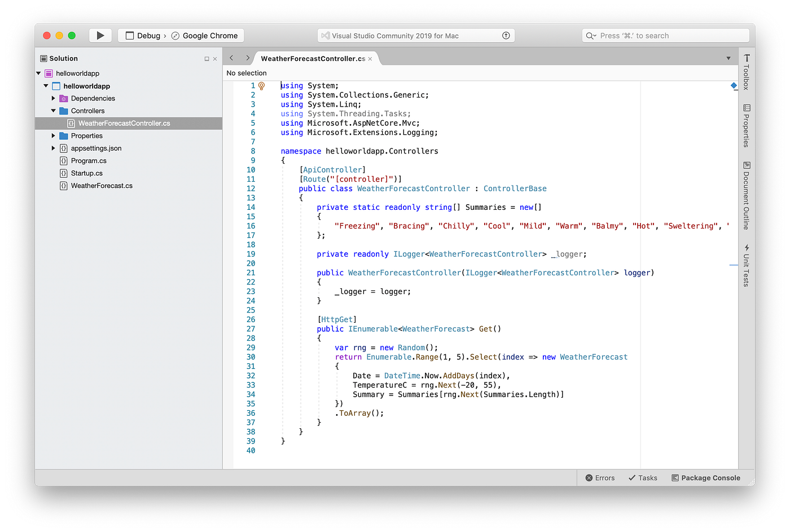Open the Debug configuration selector
790x532 pixels.
[143, 36]
